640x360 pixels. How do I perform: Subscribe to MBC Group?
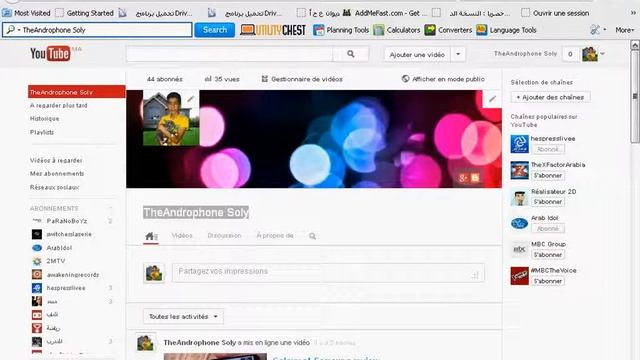click(548, 255)
